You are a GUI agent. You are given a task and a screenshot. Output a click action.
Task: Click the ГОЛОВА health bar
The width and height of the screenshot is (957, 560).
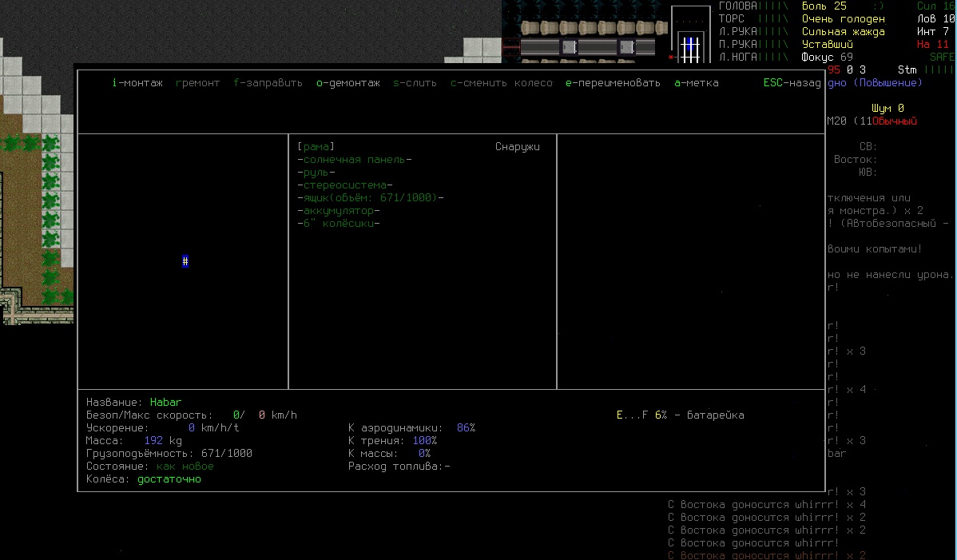click(x=773, y=6)
